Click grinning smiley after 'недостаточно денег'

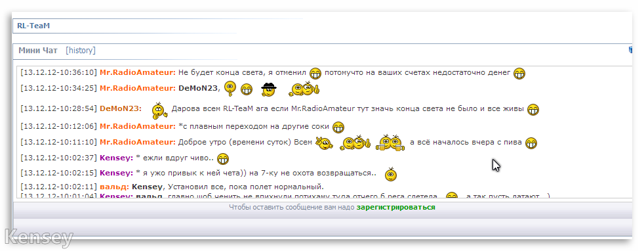coord(519,73)
